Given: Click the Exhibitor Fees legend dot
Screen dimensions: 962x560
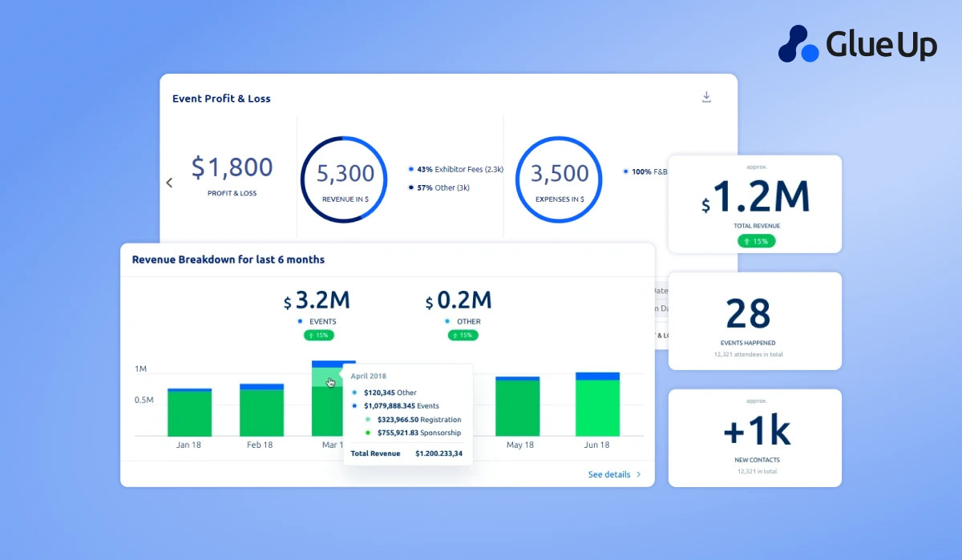Looking at the screenshot, I should point(411,170).
